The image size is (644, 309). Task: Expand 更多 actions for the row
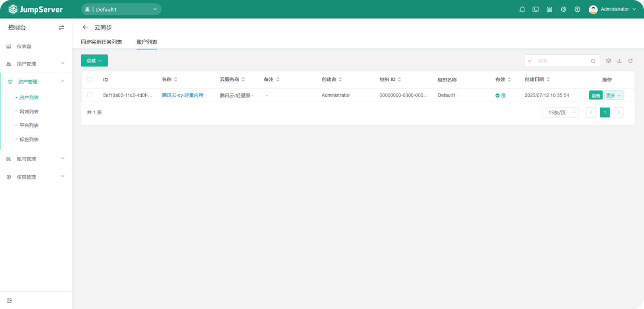point(614,95)
